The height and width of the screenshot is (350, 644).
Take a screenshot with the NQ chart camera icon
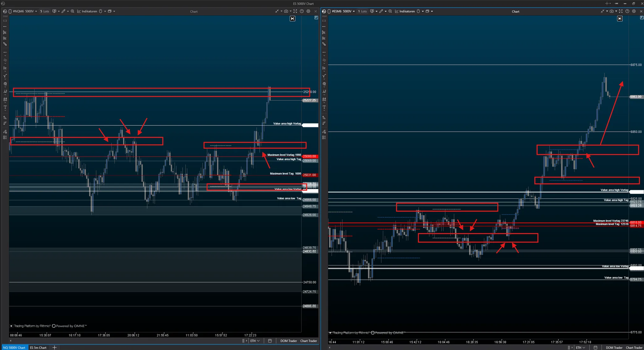pyautogui.click(x=286, y=11)
